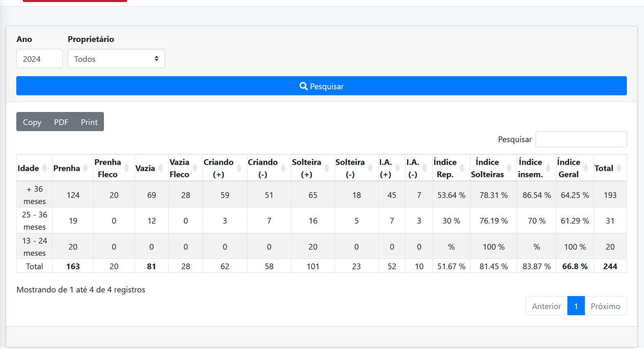Click the Pesquisar search button

(321, 86)
